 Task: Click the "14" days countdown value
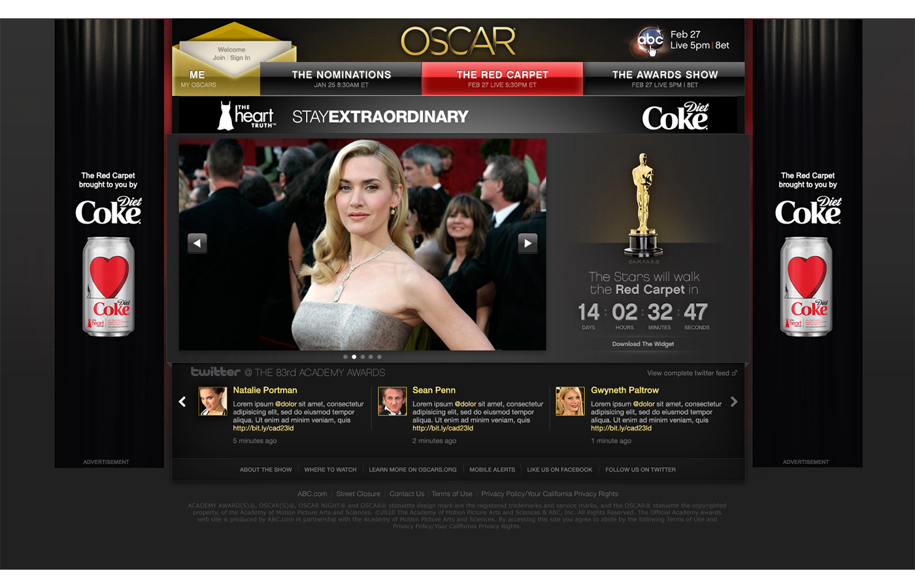coord(588,312)
